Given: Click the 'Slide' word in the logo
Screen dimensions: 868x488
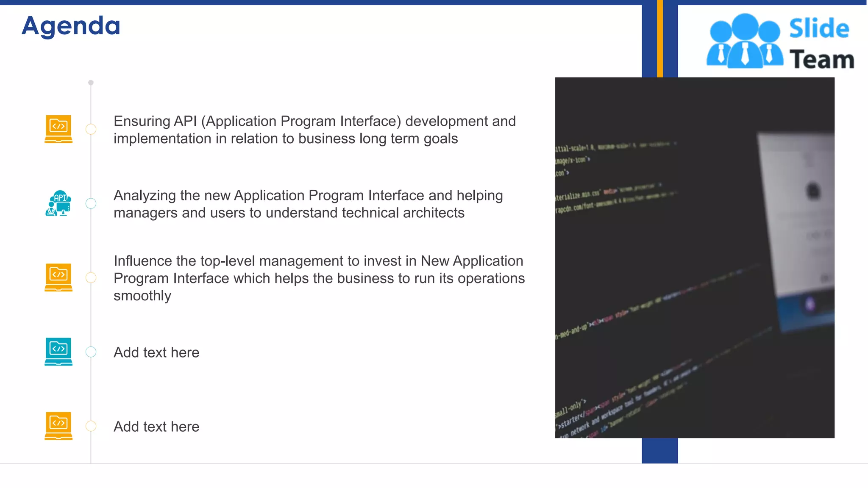Looking at the screenshot, I should click(819, 28).
